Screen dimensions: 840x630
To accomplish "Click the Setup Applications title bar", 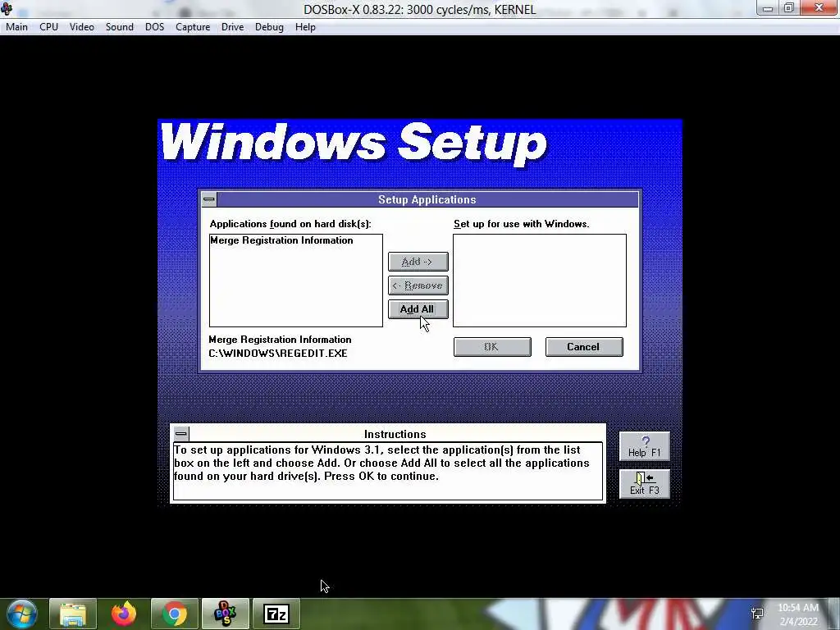I will point(427,199).
